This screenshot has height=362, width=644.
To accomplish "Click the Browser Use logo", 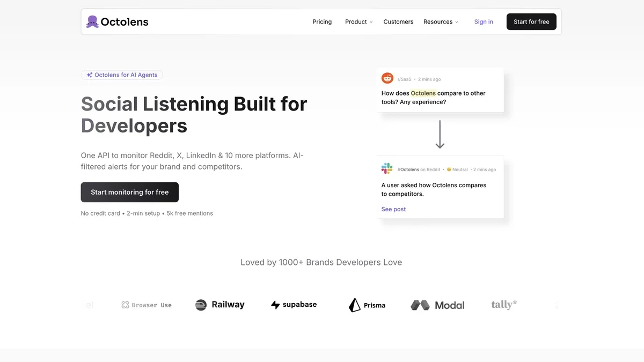I will pyautogui.click(x=147, y=305).
